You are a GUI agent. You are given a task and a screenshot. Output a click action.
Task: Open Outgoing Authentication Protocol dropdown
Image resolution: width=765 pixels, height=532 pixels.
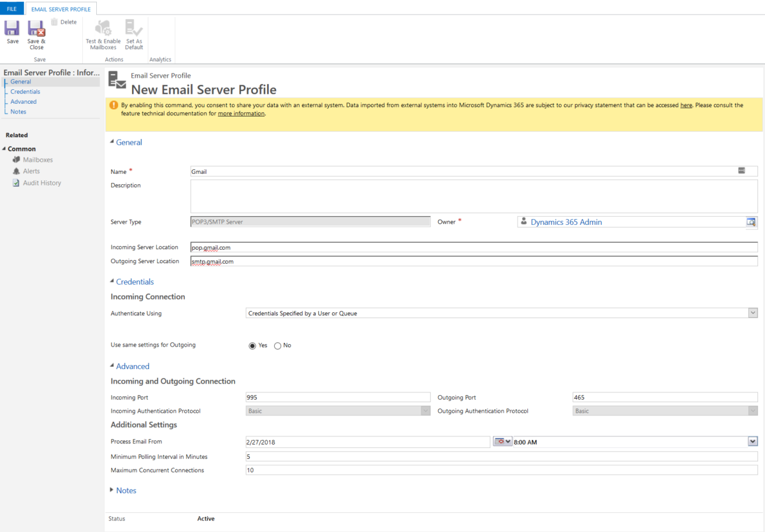click(x=753, y=411)
